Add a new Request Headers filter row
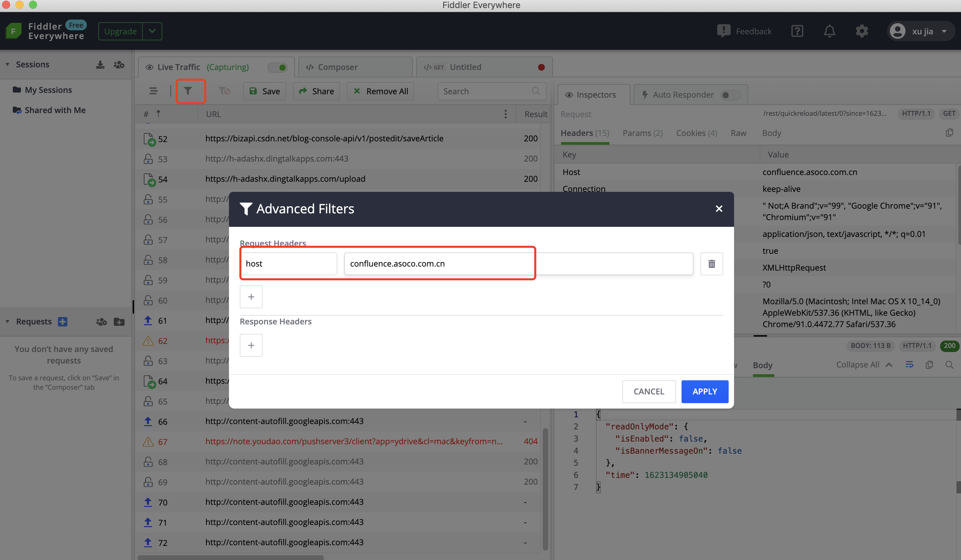The height and width of the screenshot is (560, 961). pyautogui.click(x=251, y=296)
